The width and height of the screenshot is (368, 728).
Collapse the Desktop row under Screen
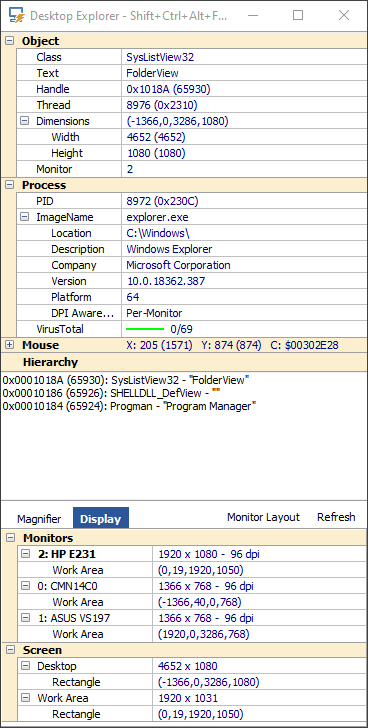[x=25, y=666]
